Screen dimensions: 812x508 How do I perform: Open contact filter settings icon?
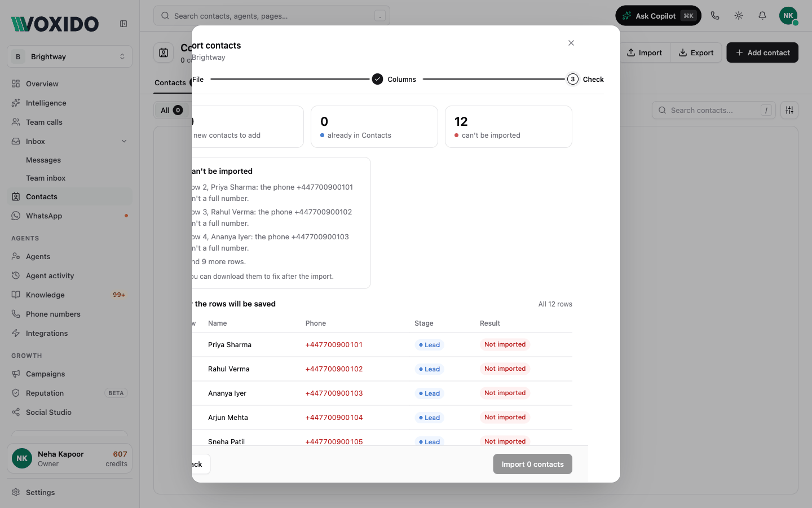click(x=789, y=110)
